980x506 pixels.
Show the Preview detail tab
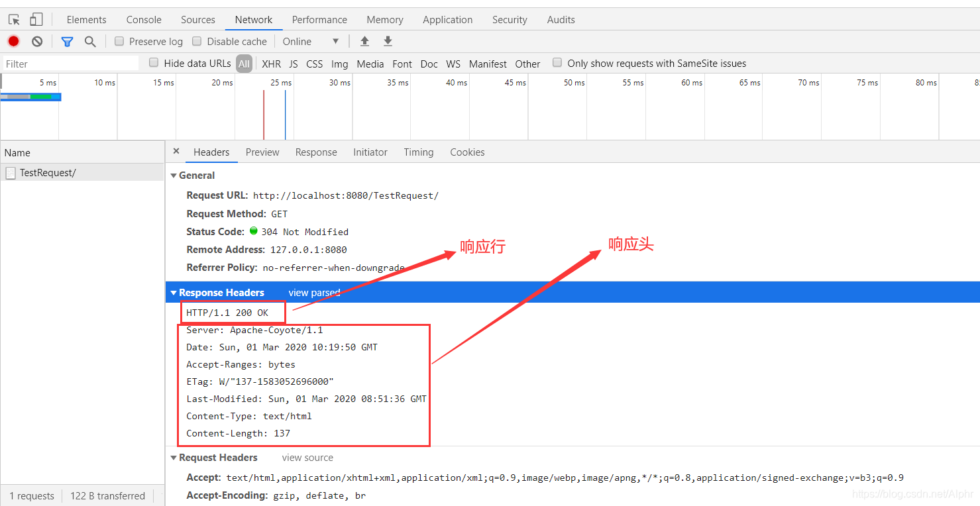(262, 152)
